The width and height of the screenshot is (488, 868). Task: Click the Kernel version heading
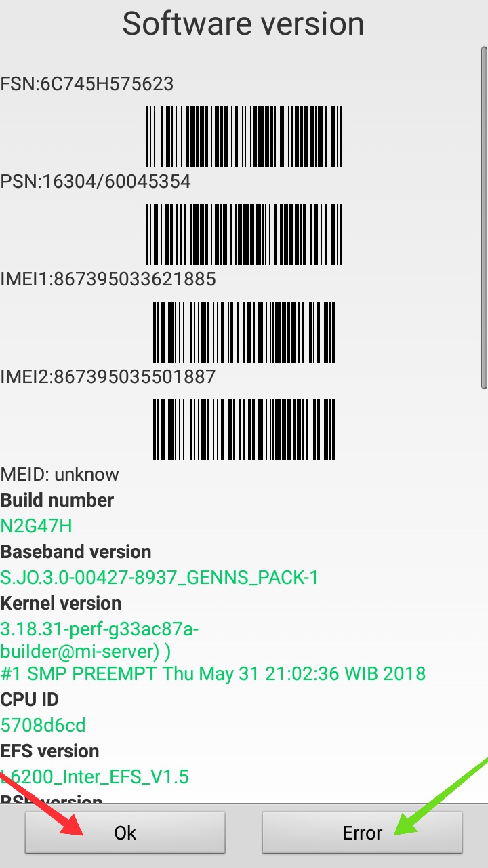coord(61,604)
